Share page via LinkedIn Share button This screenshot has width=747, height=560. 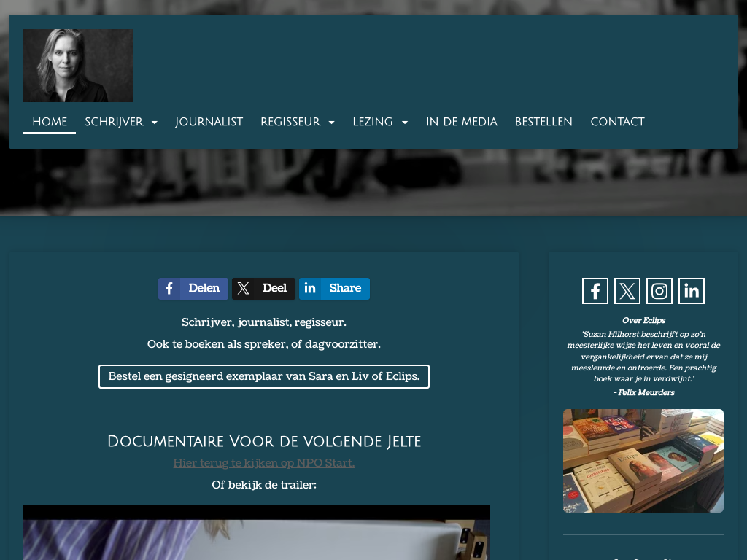(334, 289)
